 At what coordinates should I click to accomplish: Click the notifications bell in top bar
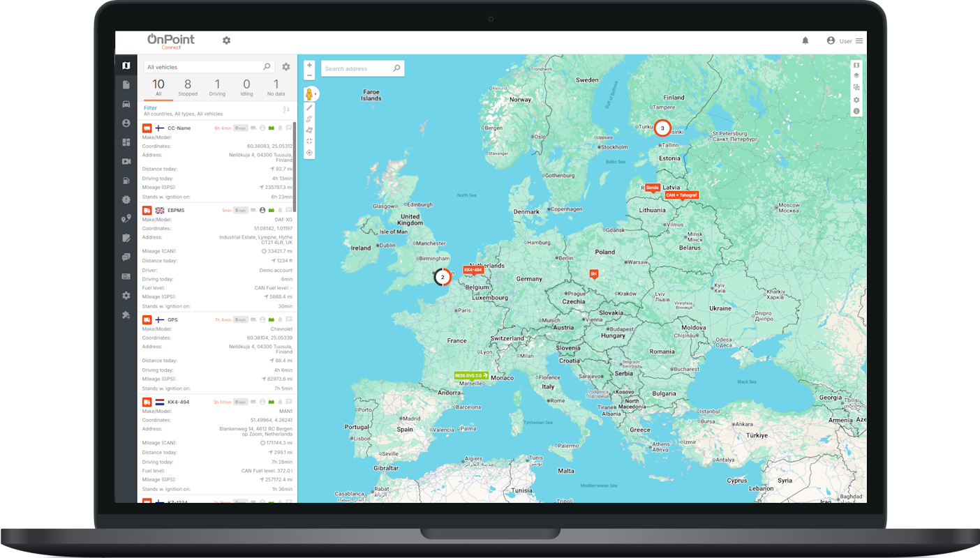805,41
